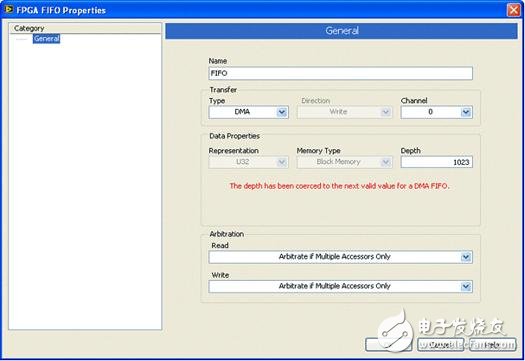Screen dimensions: 525x361
Task: Select the General category in the tree
Action: [x=47, y=39]
